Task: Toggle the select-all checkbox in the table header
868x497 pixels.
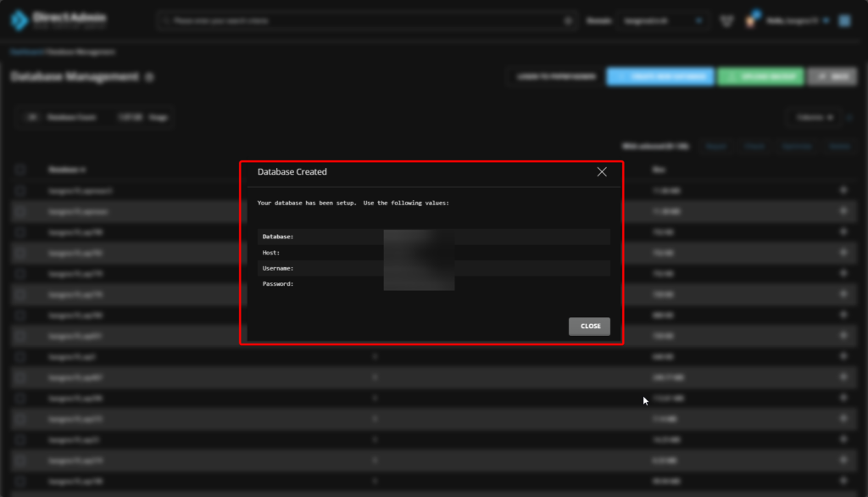Action: tap(20, 170)
